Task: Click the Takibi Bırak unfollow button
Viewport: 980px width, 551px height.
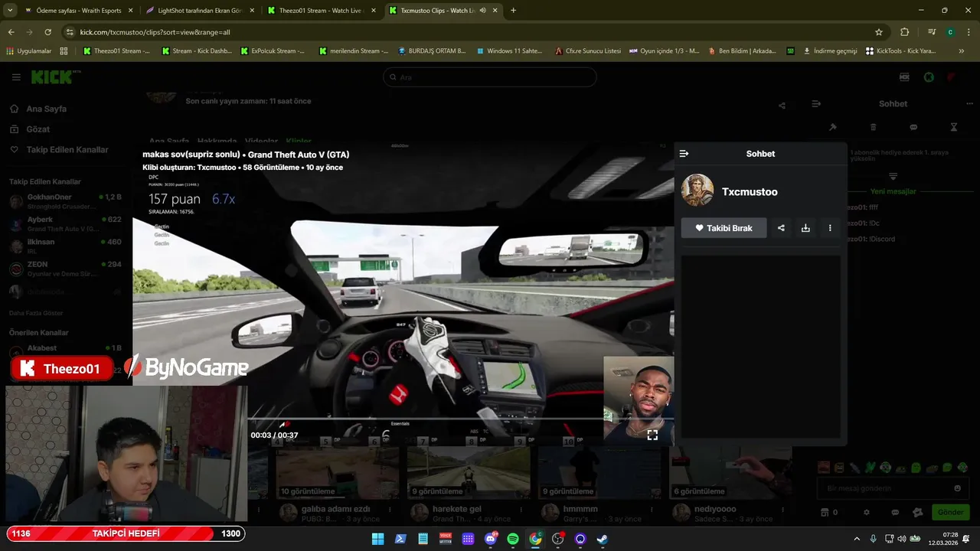Action: [x=724, y=228]
